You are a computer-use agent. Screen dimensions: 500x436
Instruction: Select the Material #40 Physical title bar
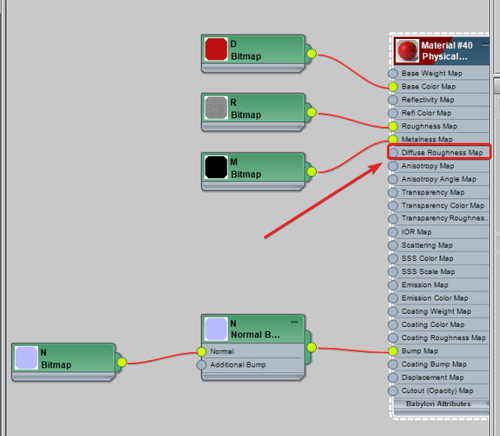(x=441, y=51)
